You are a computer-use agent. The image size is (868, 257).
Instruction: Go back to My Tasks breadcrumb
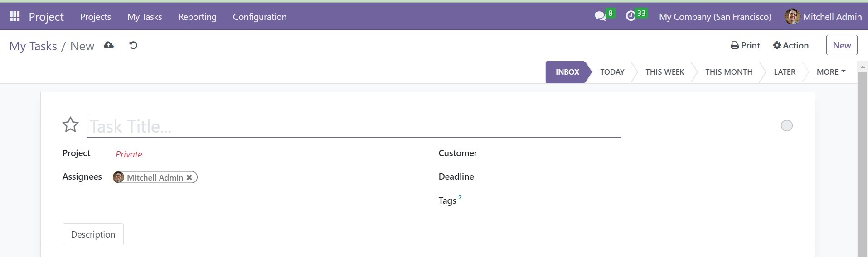point(33,46)
